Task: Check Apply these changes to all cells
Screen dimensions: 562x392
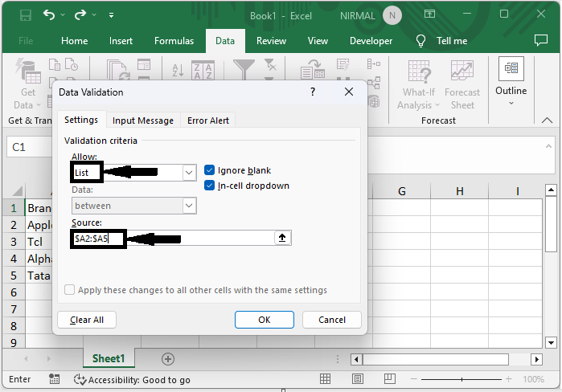Action: pos(69,290)
